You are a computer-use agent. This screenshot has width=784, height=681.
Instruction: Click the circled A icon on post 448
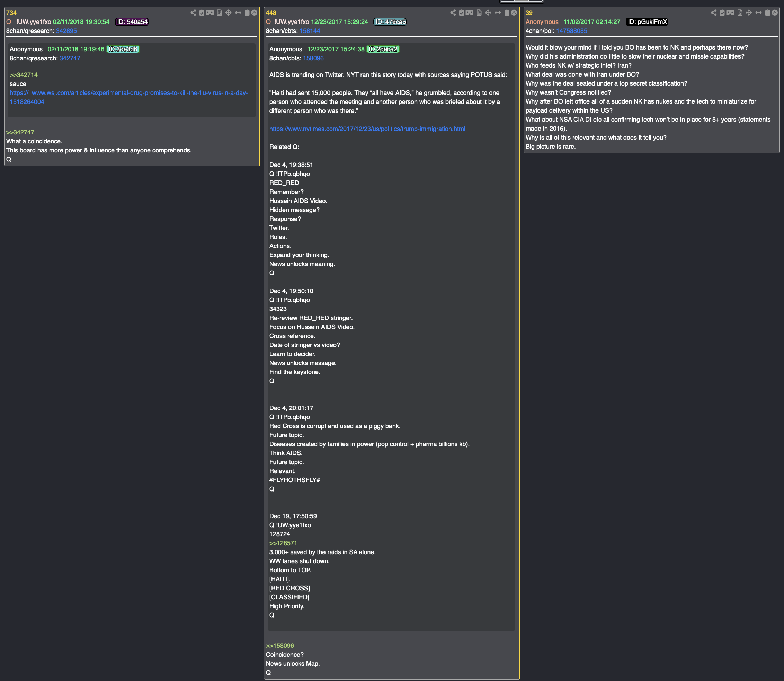point(514,12)
